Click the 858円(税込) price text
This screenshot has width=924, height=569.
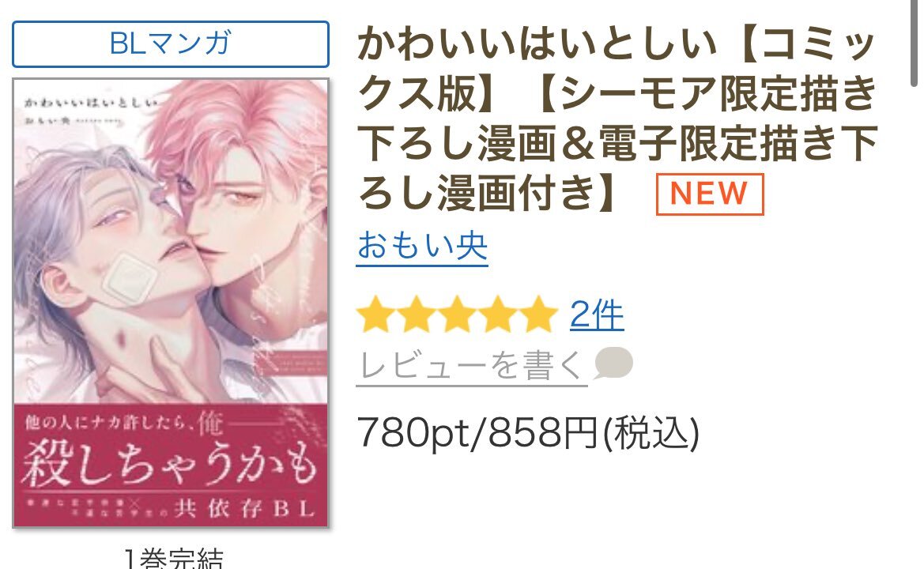pos(594,433)
